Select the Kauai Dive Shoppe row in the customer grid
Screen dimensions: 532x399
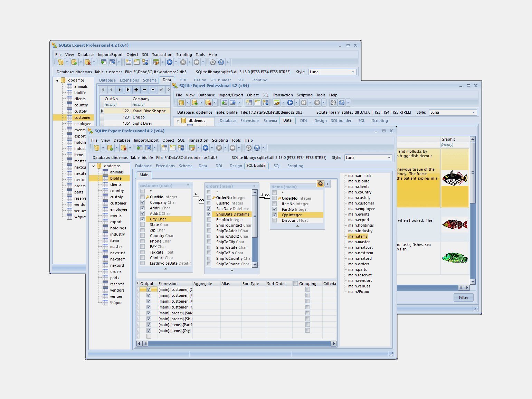coord(137,111)
